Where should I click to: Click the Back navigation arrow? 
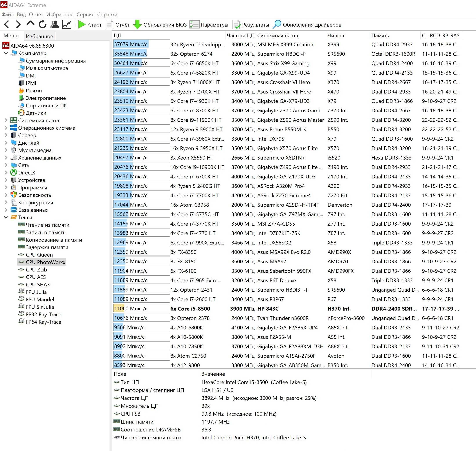[7, 25]
